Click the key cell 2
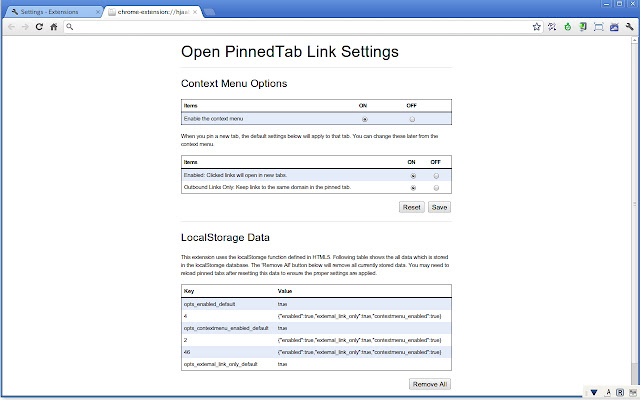This screenshot has height=400, width=640. click(x=185, y=340)
